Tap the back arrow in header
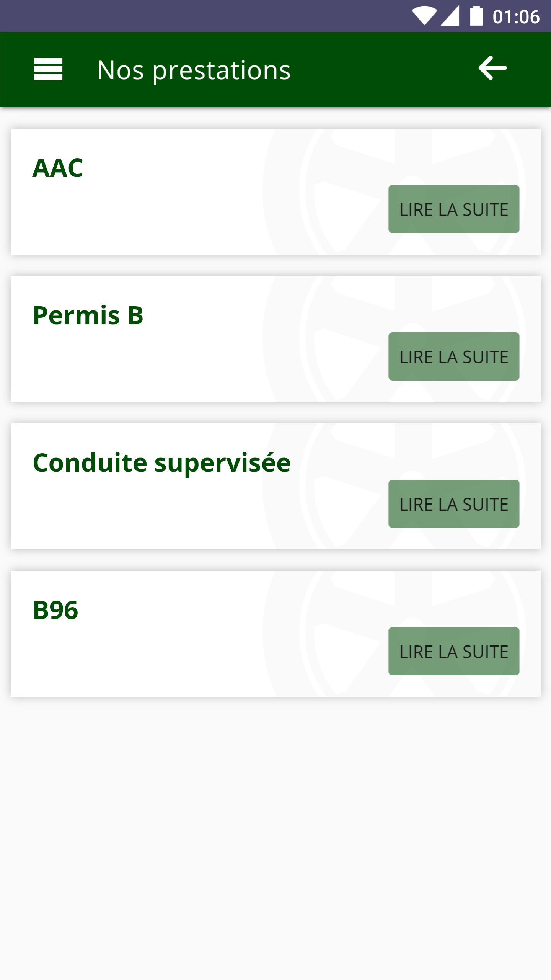 pyautogui.click(x=492, y=69)
